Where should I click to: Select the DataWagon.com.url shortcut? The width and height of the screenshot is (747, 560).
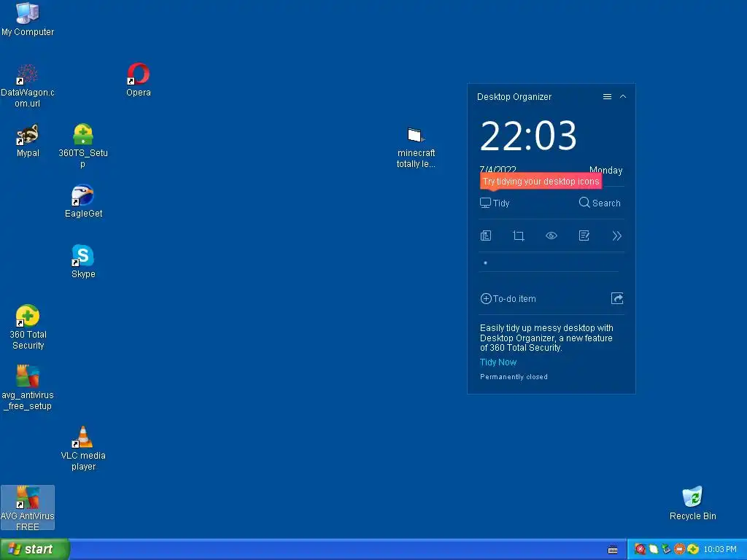[x=27, y=86]
